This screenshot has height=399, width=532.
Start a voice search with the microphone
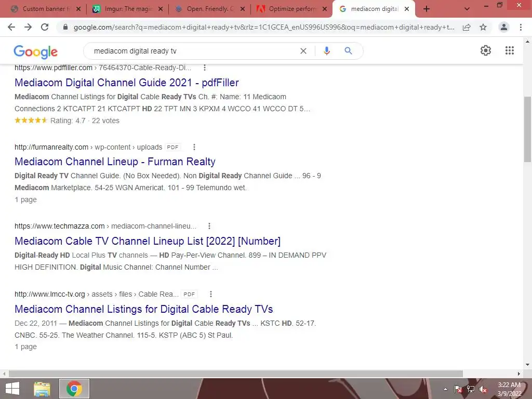(x=327, y=51)
